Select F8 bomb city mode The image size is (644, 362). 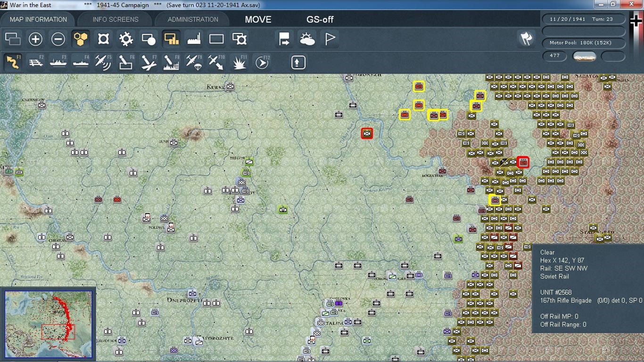tap(171, 62)
